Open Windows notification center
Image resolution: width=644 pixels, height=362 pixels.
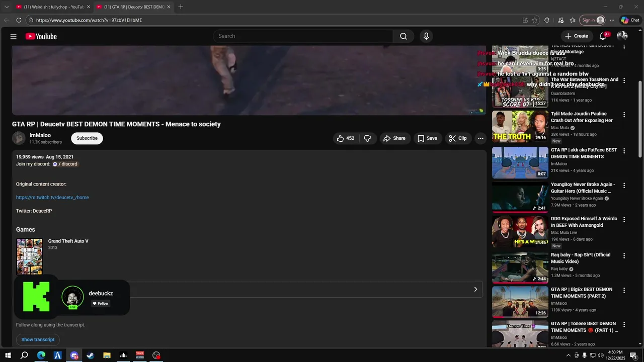633,355
